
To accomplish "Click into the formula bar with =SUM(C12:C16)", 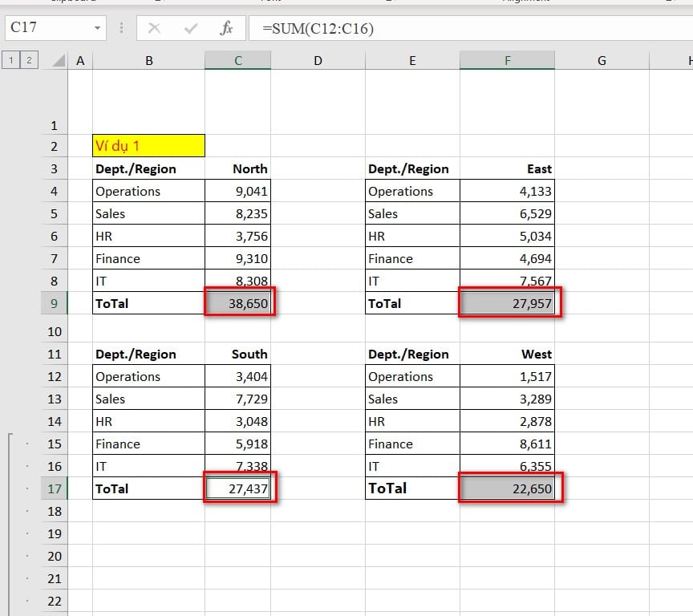I will (473, 28).
